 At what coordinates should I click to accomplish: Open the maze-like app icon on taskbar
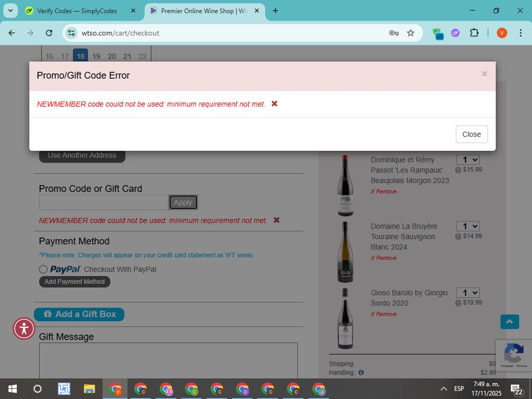tap(64, 389)
